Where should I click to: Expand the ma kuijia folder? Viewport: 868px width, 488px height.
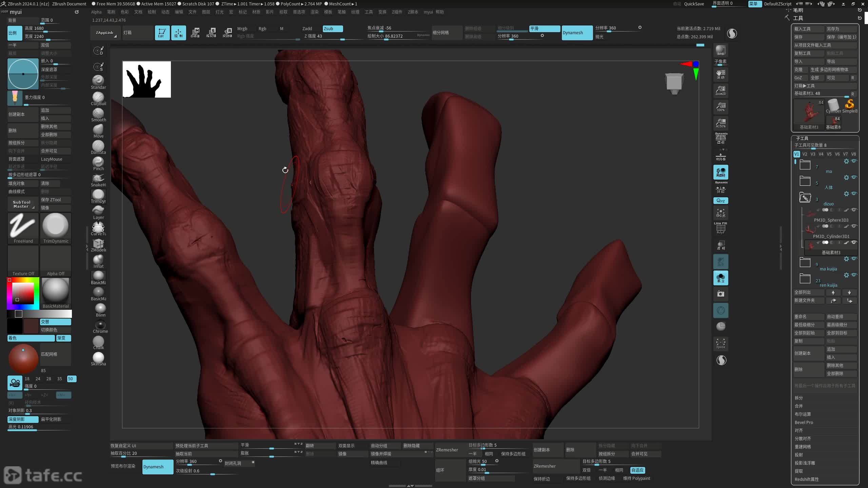pyautogui.click(x=805, y=263)
